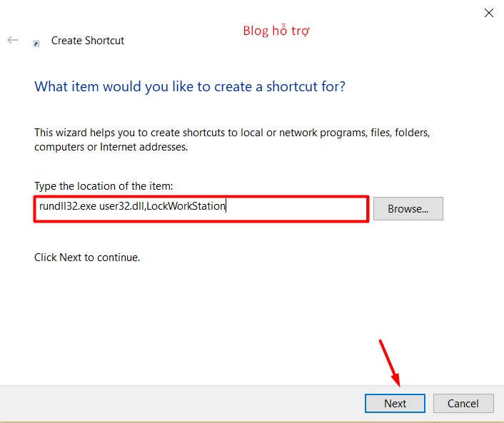The height and width of the screenshot is (423, 504).
Task: Click the back arrow in the wizard header
Action: point(12,41)
